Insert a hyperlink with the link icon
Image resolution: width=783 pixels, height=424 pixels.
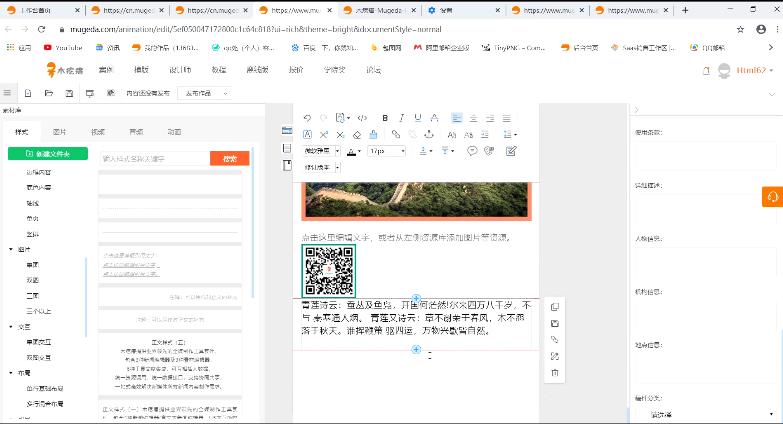pyautogui.click(x=396, y=134)
